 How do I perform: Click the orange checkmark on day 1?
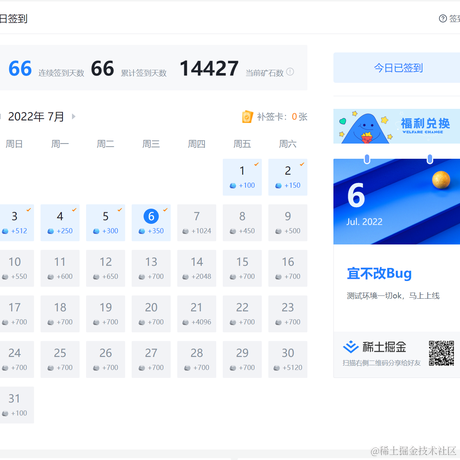[256, 164]
